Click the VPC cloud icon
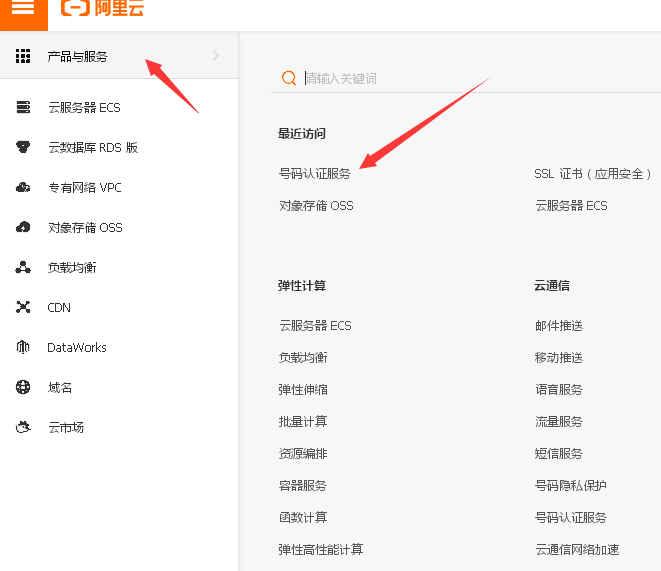This screenshot has width=661, height=571. [x=23, y=187]
